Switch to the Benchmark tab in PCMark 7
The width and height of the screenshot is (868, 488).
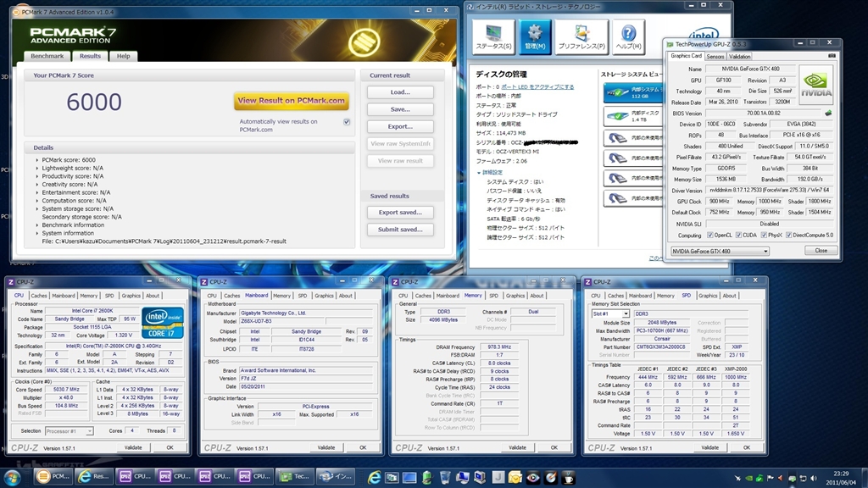click(x=47, y=56)
